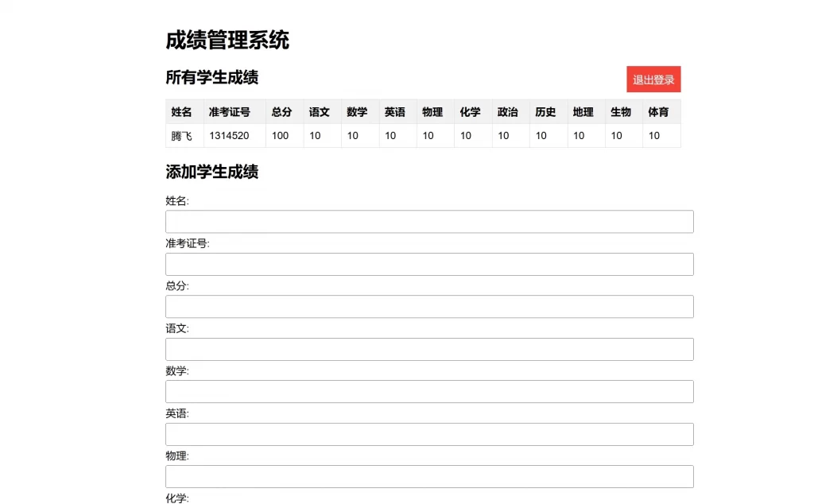Select the 准考证号 column header

click(x=231, y=112)
